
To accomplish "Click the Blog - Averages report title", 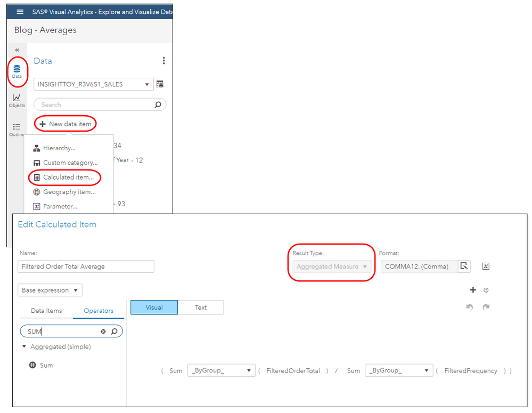I will tap(45, 30).
